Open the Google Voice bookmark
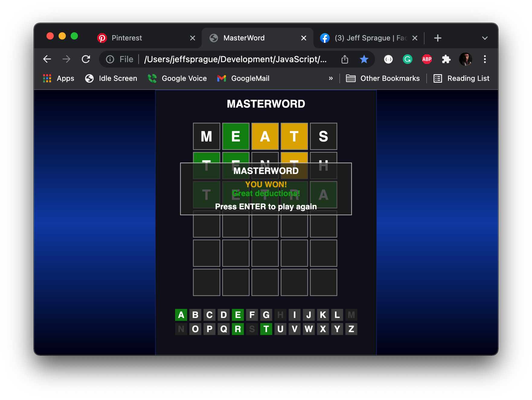This screenshot has height=400, width=532. click(177, 78)
